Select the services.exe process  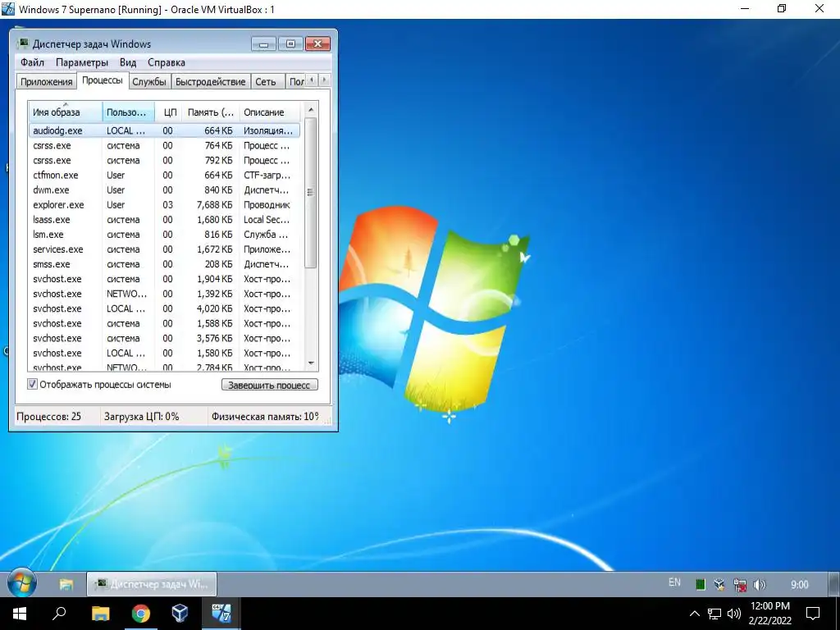pos(164,249)
